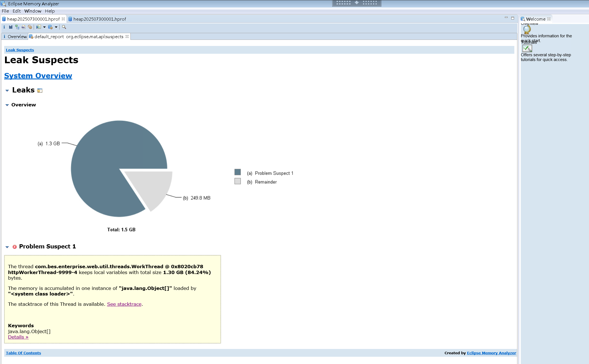Collapse the Leaks section

click(x=7, y=91)
